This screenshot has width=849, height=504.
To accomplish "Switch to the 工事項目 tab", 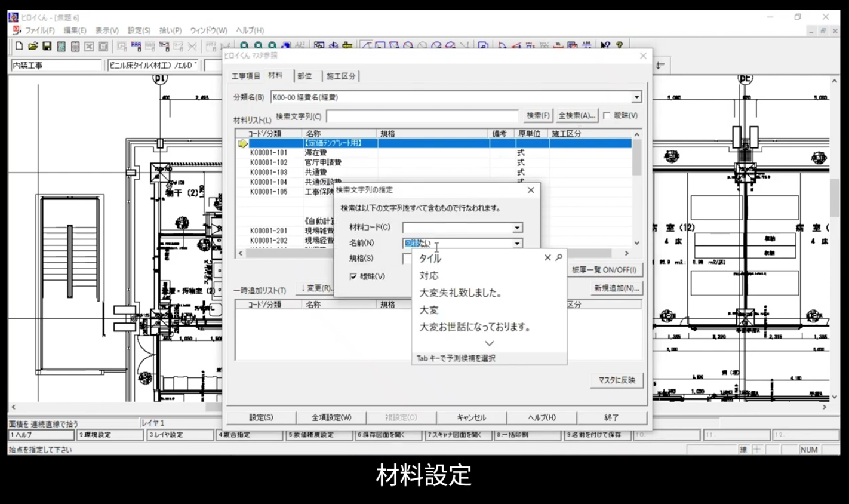I will 245,76.
